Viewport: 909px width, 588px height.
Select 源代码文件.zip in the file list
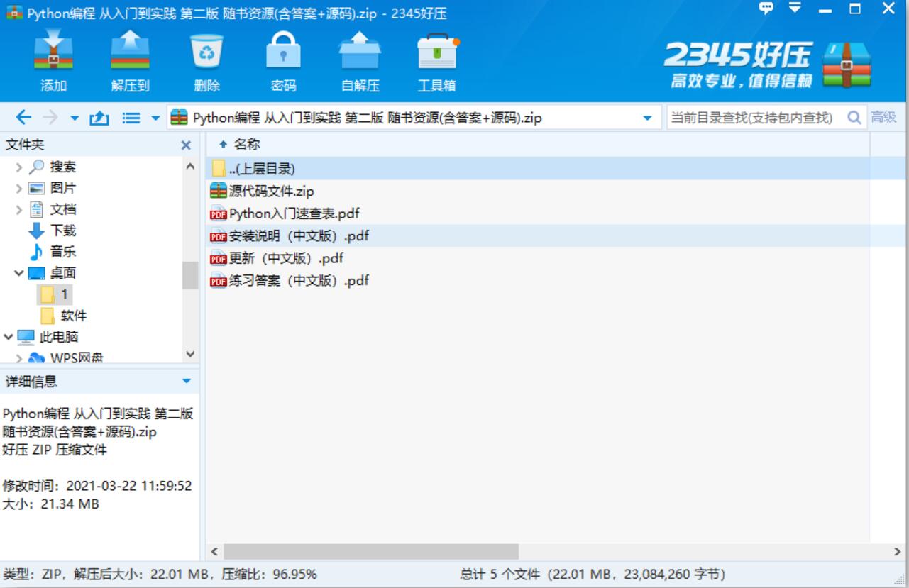[271, 191]
